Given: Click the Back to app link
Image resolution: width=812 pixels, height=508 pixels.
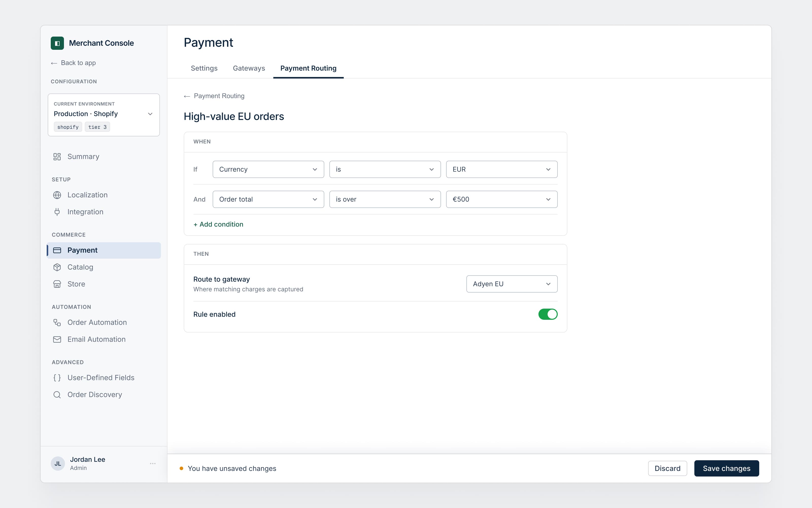Looking at the screenshot, I should pos(73,63).
